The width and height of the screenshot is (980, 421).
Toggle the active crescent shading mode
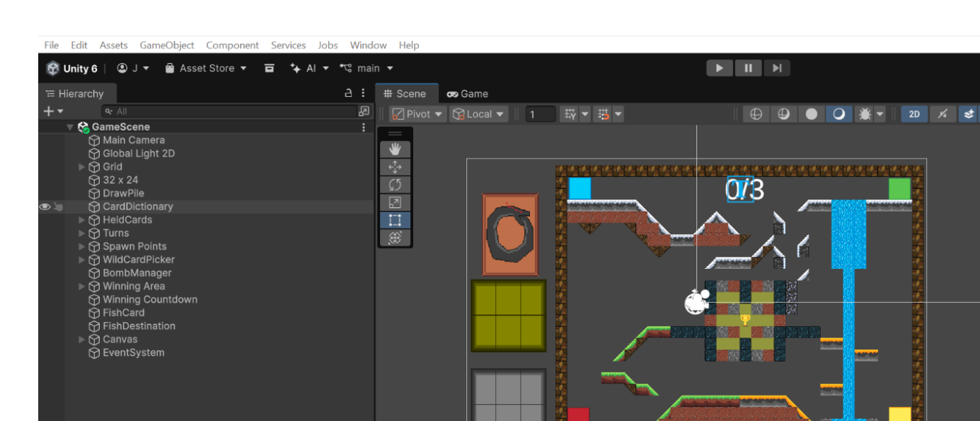pos(838,114)
